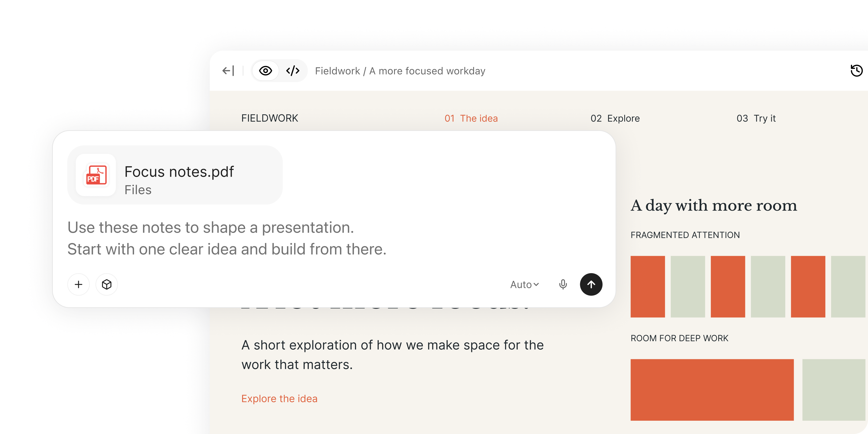868x434 pixels.
Task: Open the cube tools icon in the prompt box
Action: pos(107,285)
